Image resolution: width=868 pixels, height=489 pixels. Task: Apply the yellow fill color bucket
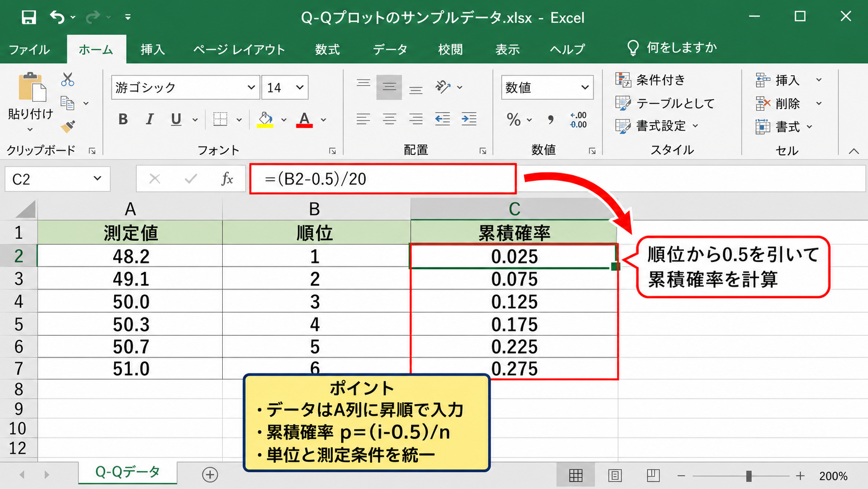265,120
